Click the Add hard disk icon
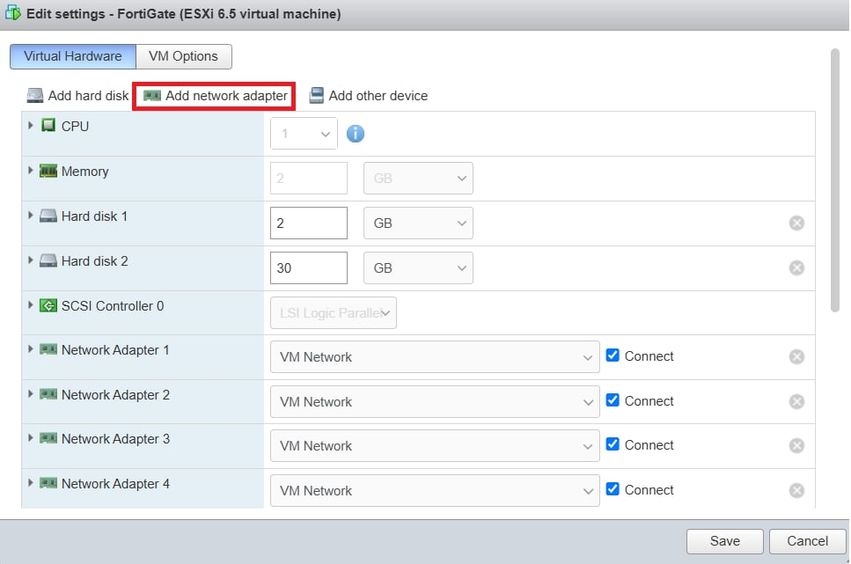The width and height of the screenshot is (851, 564). tap(35, 96)
